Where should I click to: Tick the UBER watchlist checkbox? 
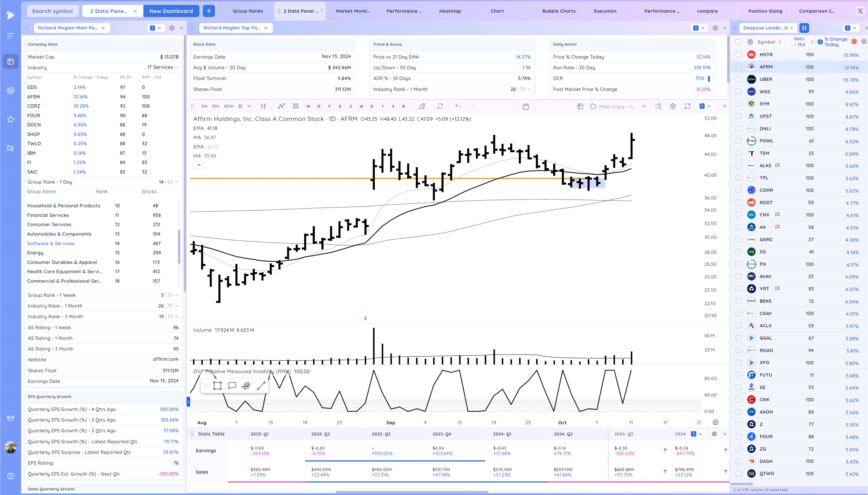pyautogui.click(x=738, y=79)
